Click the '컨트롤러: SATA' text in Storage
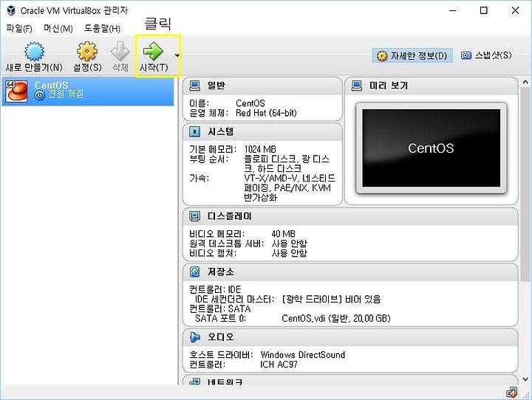The image size is (532, 400). coord(220,308)
